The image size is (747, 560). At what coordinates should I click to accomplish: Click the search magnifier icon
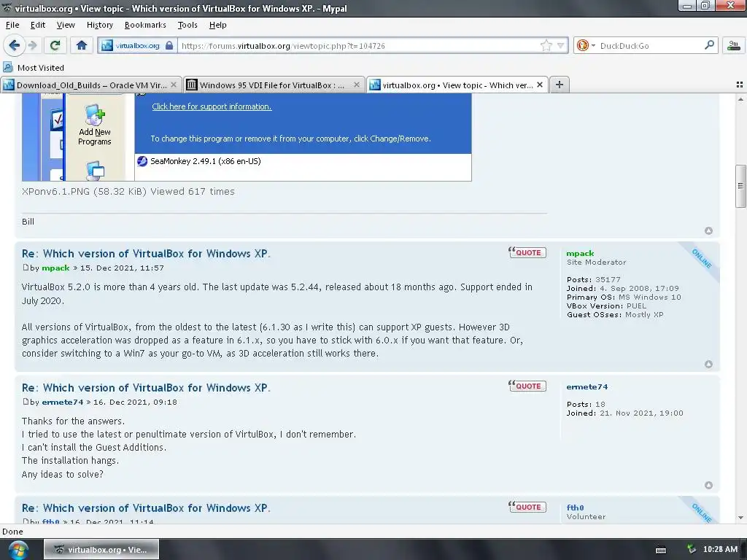point(709,45)
